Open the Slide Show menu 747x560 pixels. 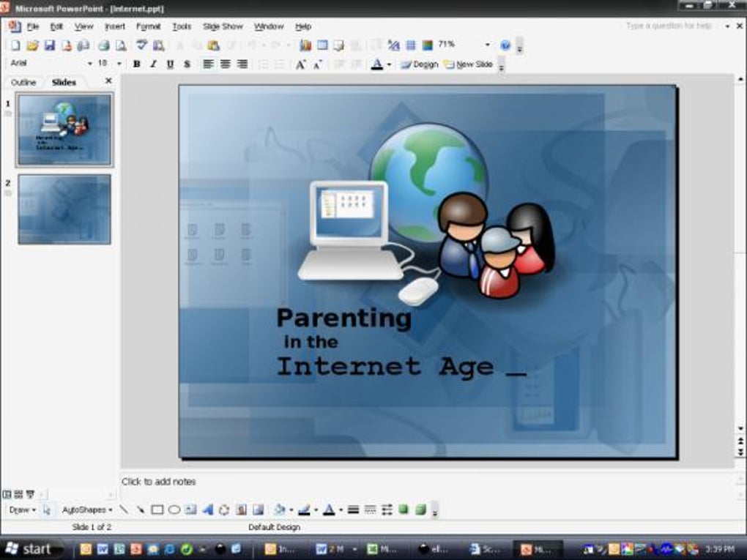pos(223,26)
